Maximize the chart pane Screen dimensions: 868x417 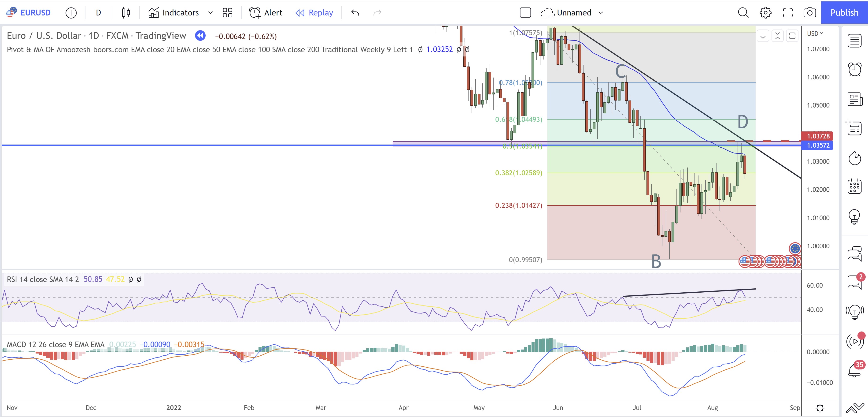tap(792, 36)
